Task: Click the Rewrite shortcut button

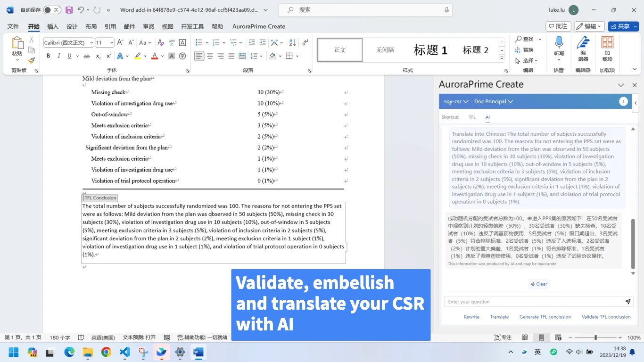Action: point(471,317)
